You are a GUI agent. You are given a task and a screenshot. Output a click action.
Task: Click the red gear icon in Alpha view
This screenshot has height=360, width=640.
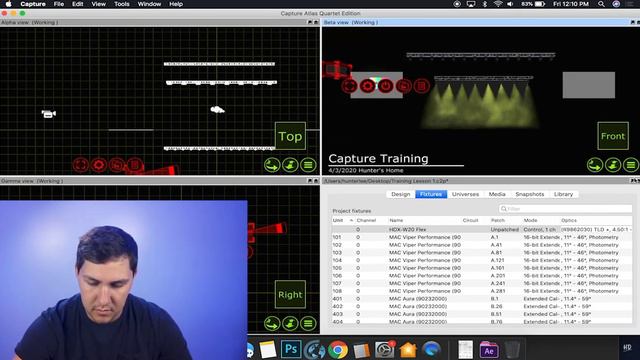pyautogui.click(x=99, y=165)
